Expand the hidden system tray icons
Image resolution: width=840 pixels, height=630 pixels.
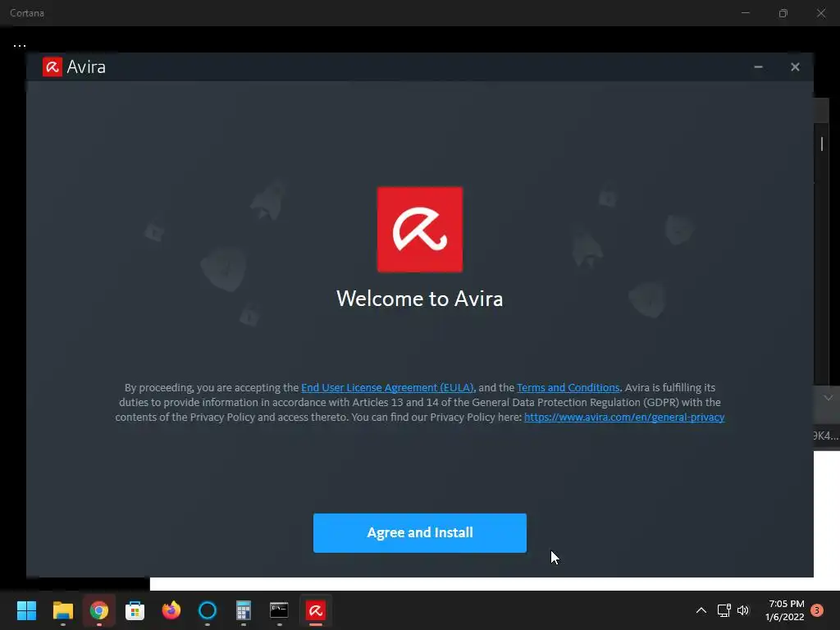[x=701, y=610]
